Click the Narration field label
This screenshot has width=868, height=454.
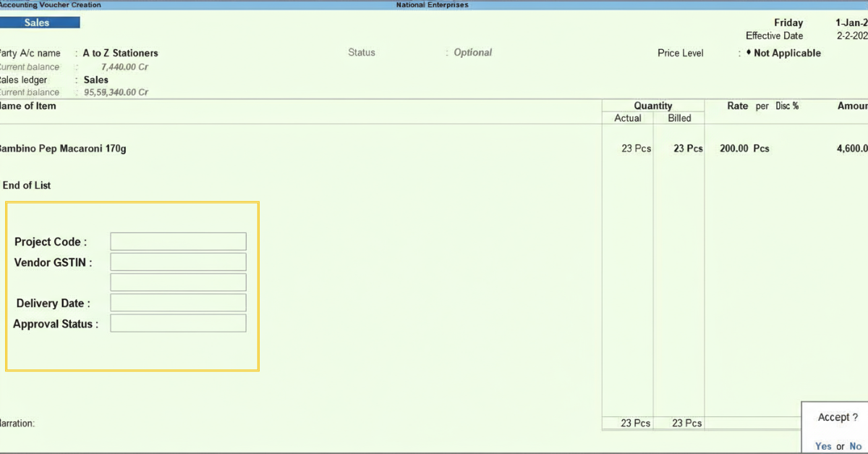(17, 424)
